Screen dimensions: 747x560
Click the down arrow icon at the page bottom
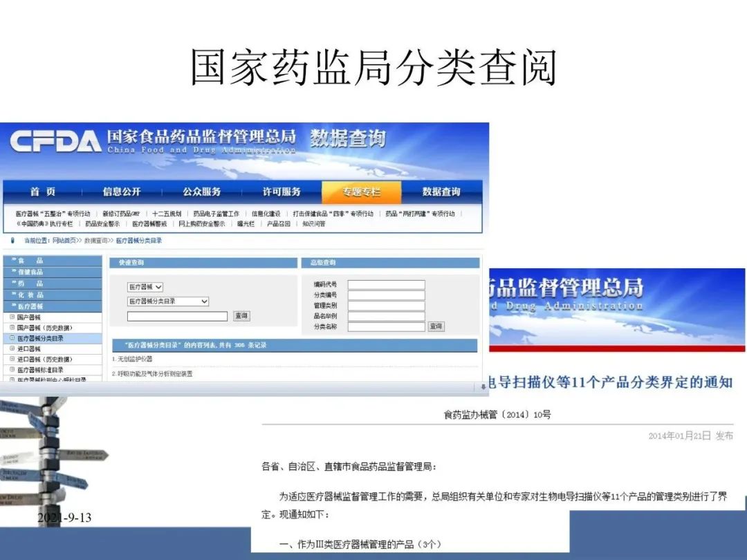coord(483,386)
